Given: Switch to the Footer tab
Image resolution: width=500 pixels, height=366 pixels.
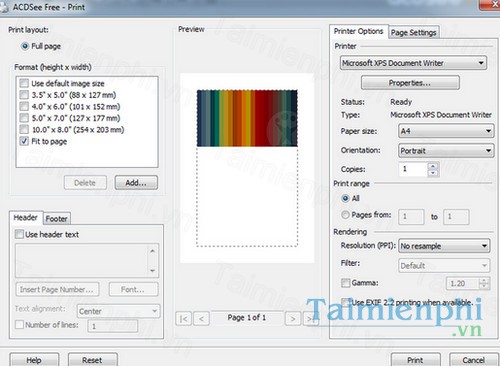Looking at the screenshot, I should click(x=57, y=219).
